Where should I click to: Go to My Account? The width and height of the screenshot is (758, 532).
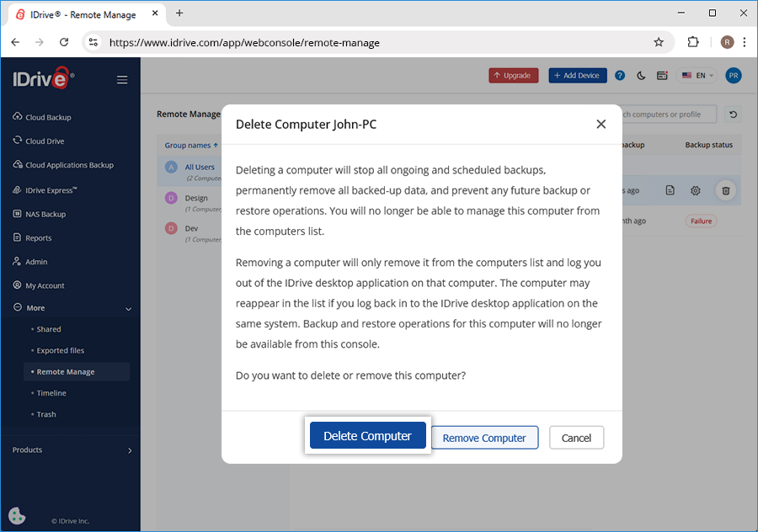pos(39,285)
